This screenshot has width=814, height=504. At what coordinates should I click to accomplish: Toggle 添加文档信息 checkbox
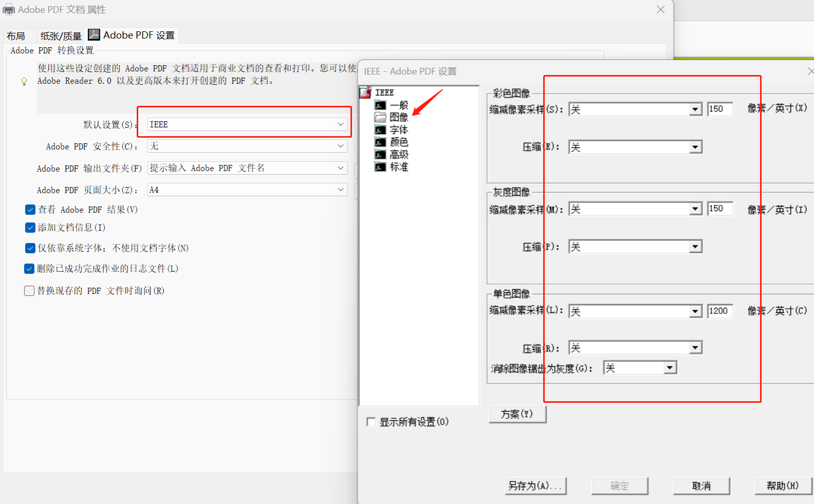(30, 228)
